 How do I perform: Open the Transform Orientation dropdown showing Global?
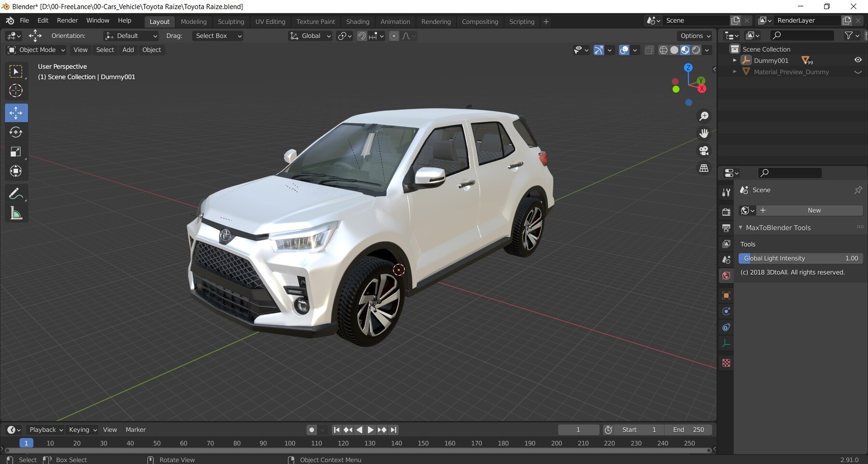pos(310,36)
